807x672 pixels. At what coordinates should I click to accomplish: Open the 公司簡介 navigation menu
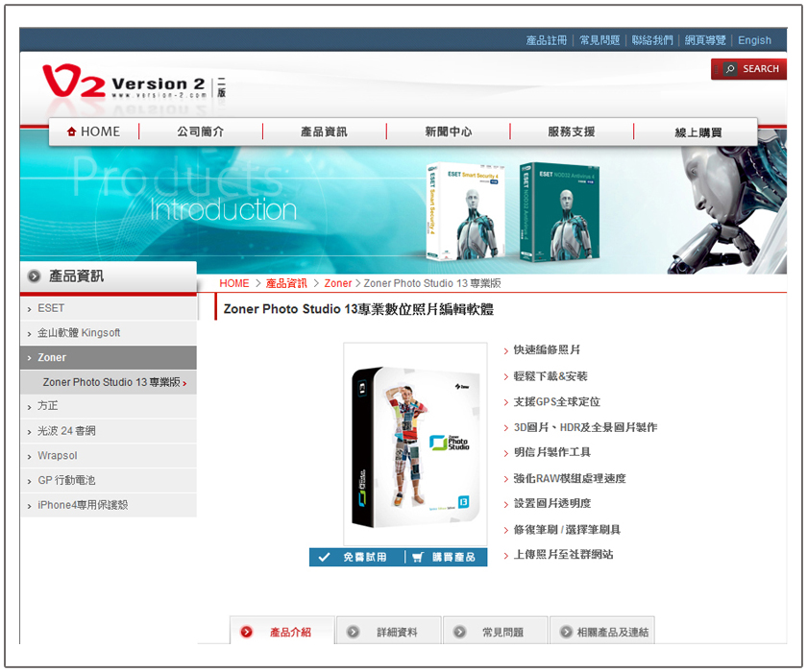coord(201,132)
